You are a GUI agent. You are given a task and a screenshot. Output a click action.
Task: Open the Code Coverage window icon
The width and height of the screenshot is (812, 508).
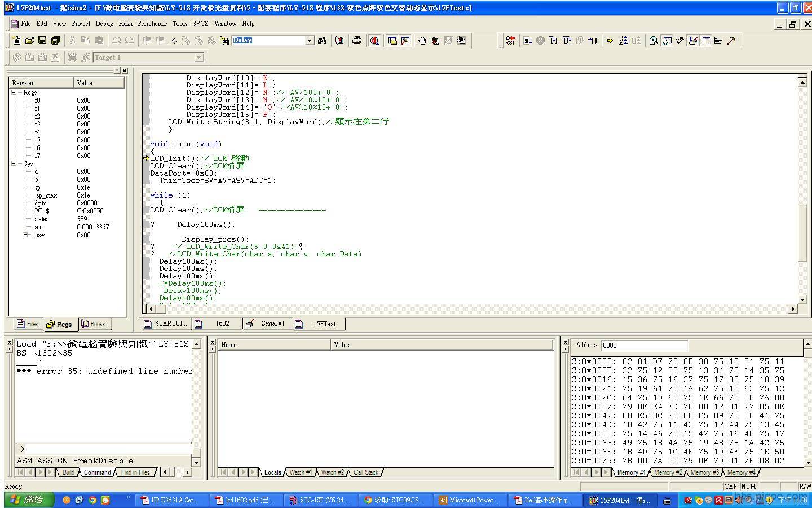679,40
